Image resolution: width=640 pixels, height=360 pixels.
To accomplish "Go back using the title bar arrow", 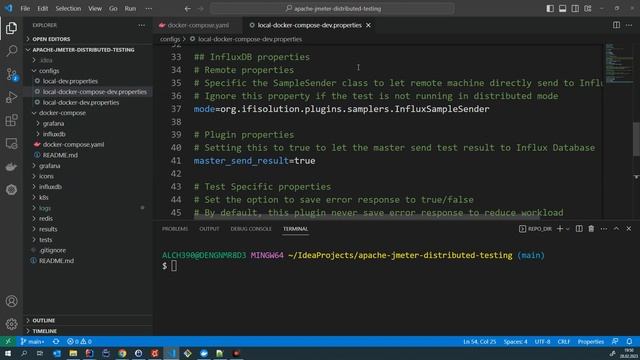I will point(187,9).
